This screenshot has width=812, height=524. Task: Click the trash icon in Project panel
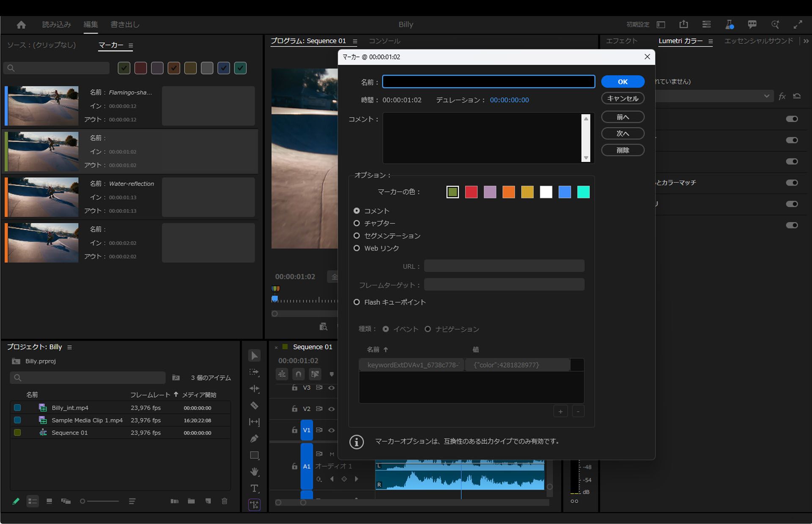pyautogui.click(x=225, y=501)
